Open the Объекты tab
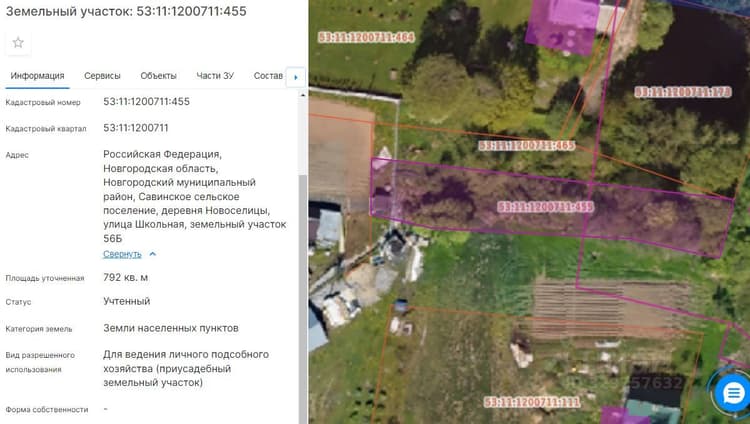The width and height of the screenshot is (750, 424). (x=158, y=76)
